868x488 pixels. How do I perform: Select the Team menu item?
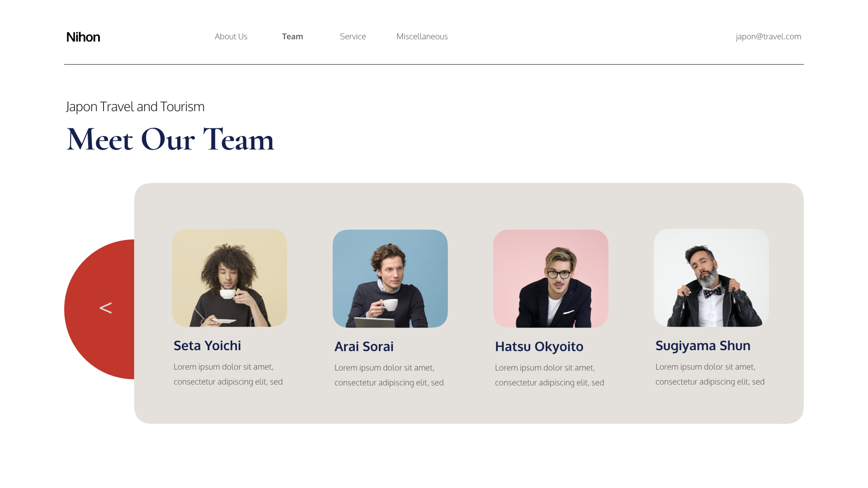click(x=292, y=36)
